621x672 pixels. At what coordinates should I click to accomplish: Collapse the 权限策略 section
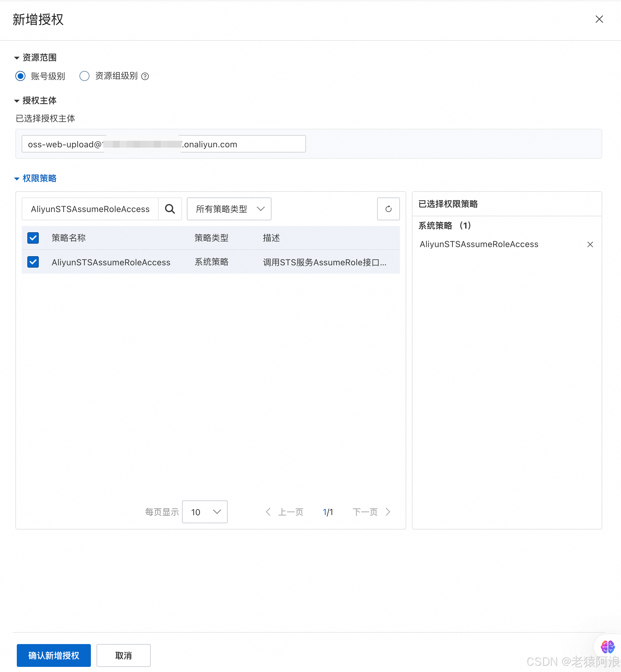[x=17, y=178]
